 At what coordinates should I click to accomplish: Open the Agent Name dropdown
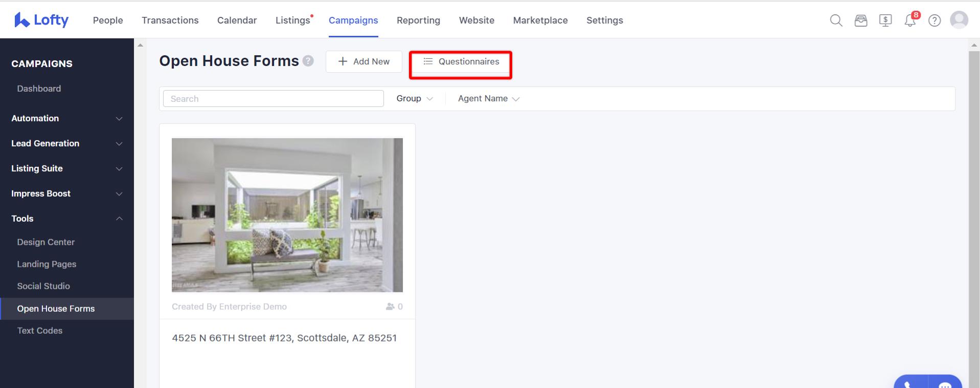488,98
